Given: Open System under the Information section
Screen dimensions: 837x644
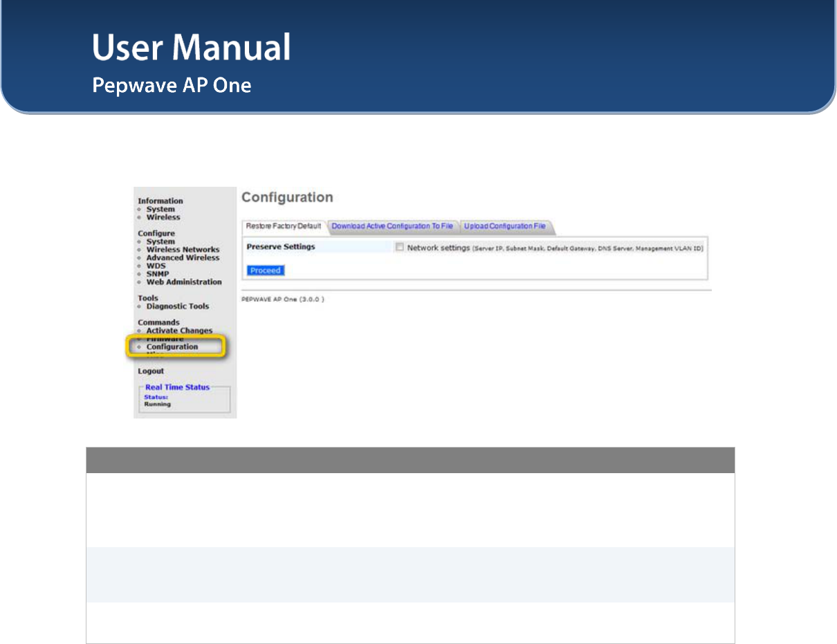Looking at the screenshot, I should (160, 209).
